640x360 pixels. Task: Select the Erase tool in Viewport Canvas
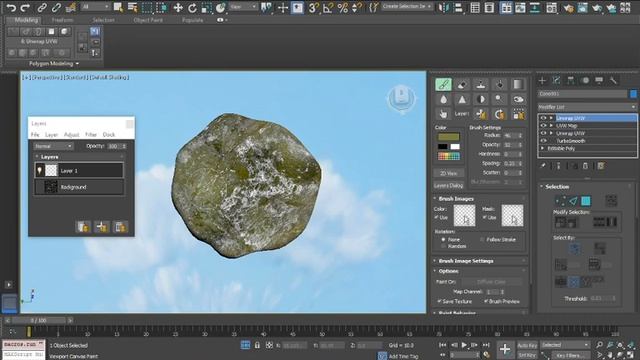[462, 84]
